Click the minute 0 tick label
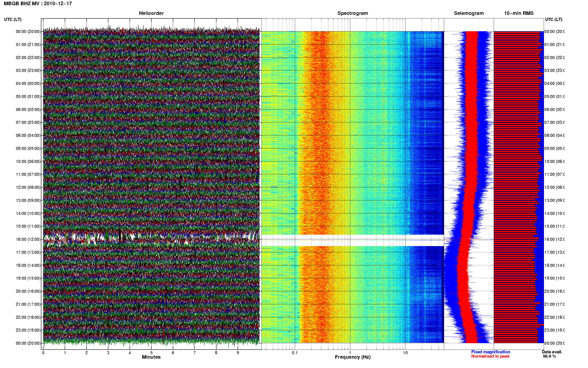 click(43, 353)
